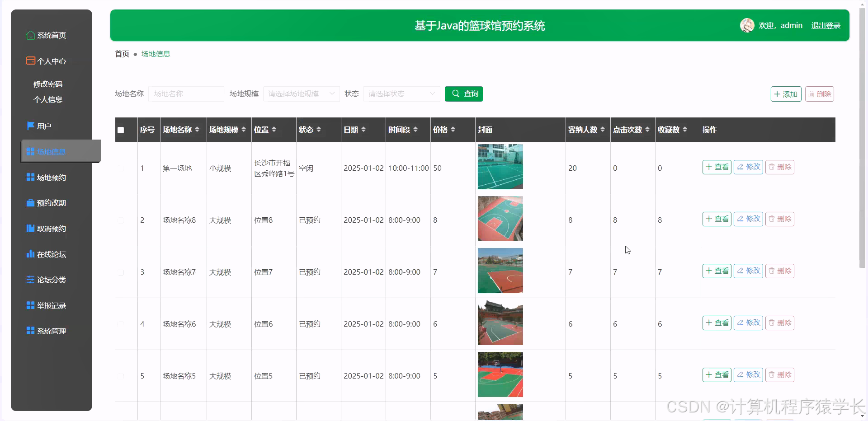Open the 场地预约 sidebar icon

[30, 177]
